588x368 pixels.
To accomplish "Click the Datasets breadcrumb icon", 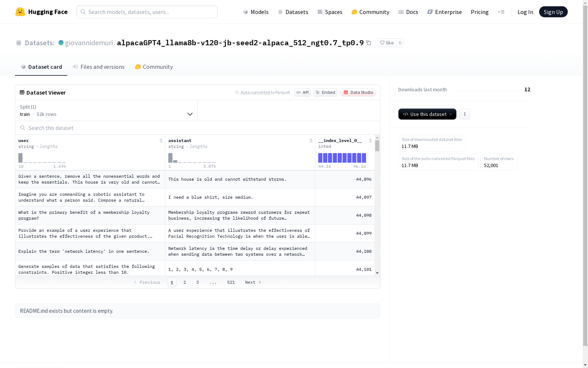I will (19, 43).
